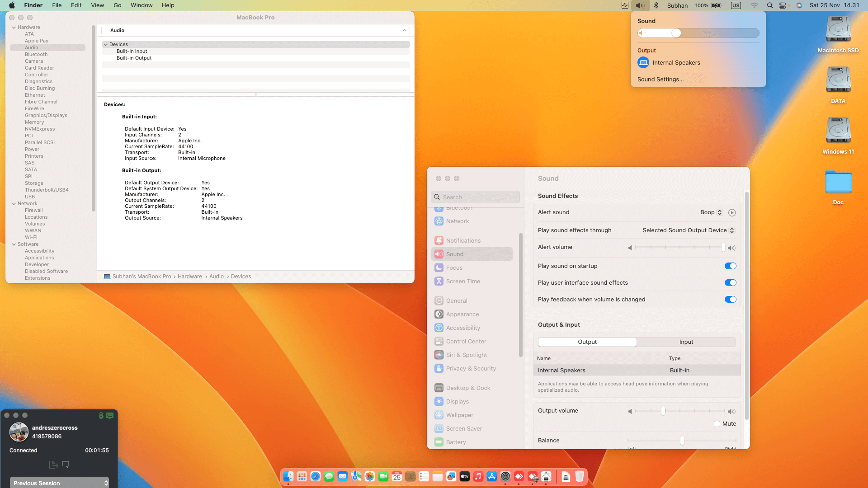Open Sound Settings from the sound popup
Image resolution: width=868 pixels, height=488 pixels.
pos(660,79)
